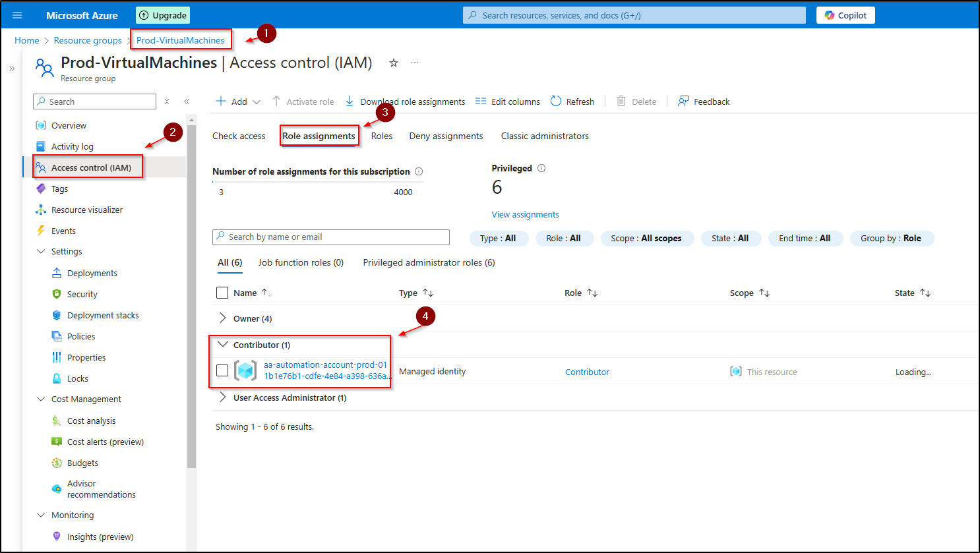980x553 pixels.
Task: Open the Copilot assistant
Action: point(845,15)
